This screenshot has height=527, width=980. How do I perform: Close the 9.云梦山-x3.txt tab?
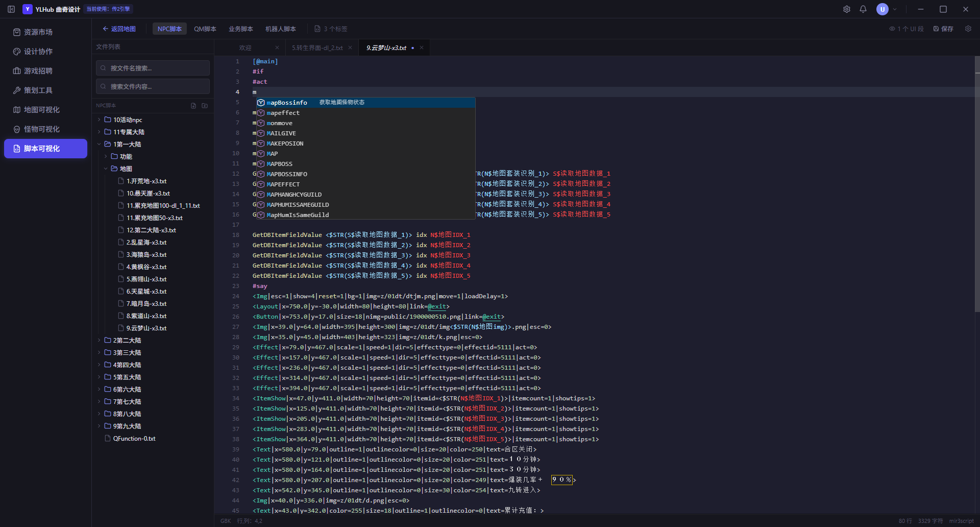point(422,47)
